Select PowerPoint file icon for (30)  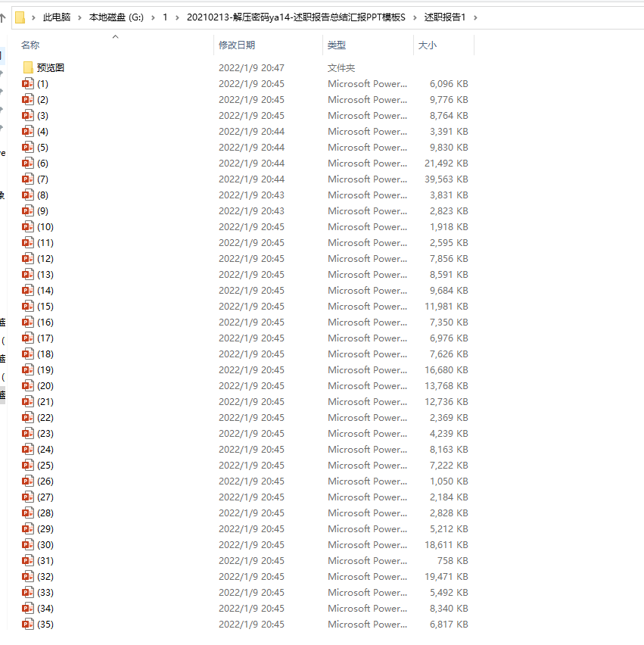tap(28, 544)
